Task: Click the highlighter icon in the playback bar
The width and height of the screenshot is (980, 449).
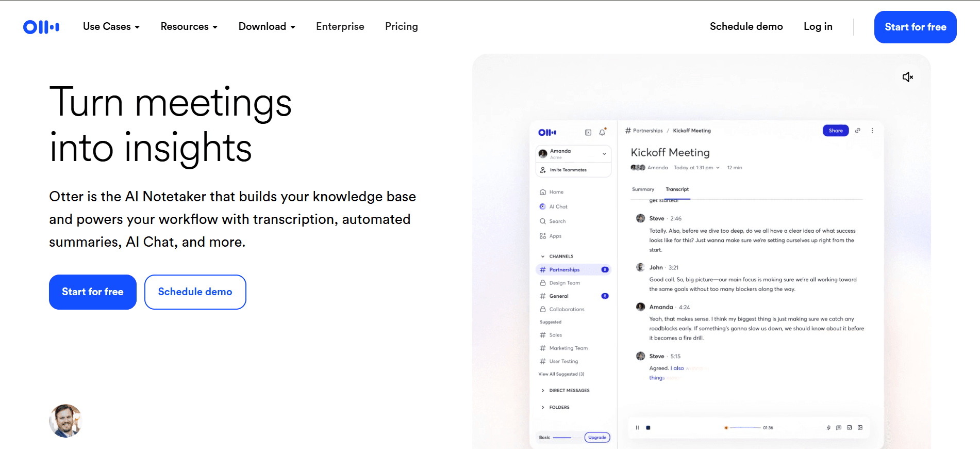Action: 829,427
